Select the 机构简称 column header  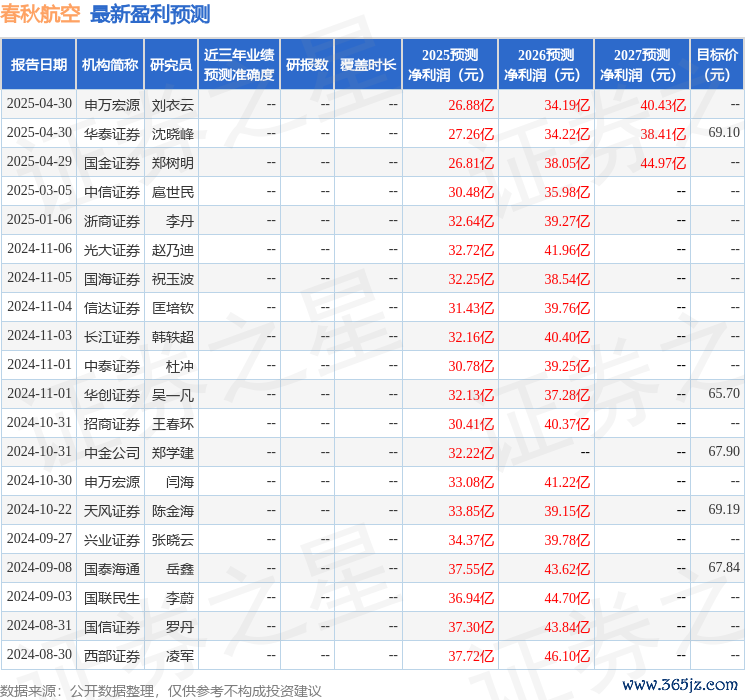point(110,65)
